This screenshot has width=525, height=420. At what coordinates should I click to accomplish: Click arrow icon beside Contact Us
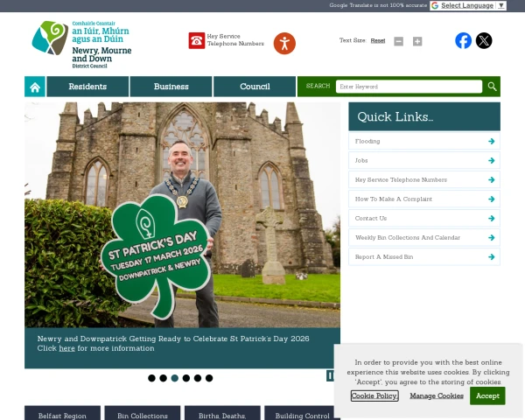tap(491, 219)
